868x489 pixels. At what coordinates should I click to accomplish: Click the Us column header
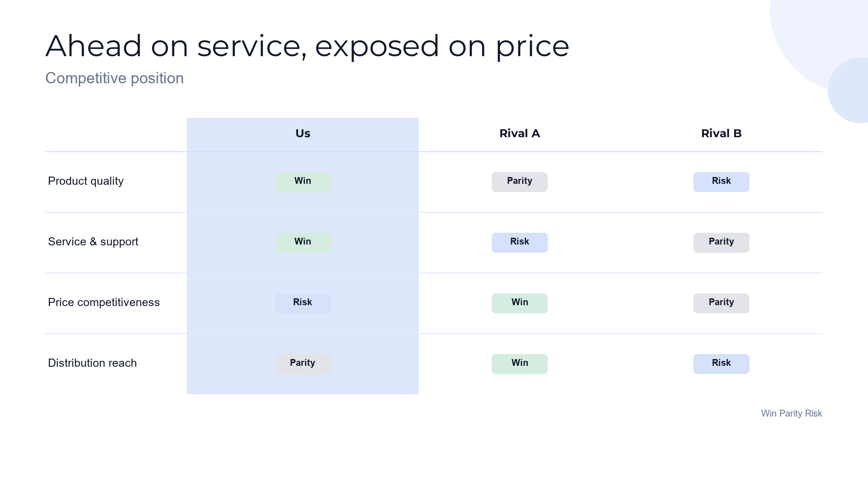[303, 134]
